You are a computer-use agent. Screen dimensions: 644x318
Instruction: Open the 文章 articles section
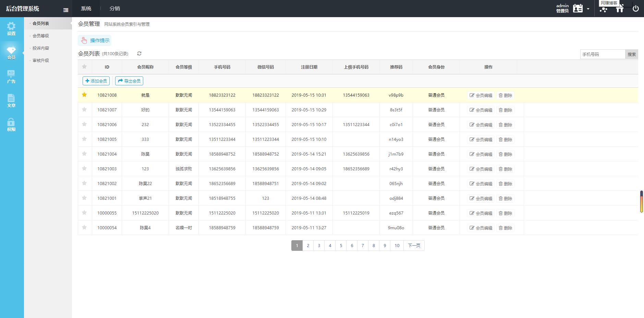click(x=11, y=101)
